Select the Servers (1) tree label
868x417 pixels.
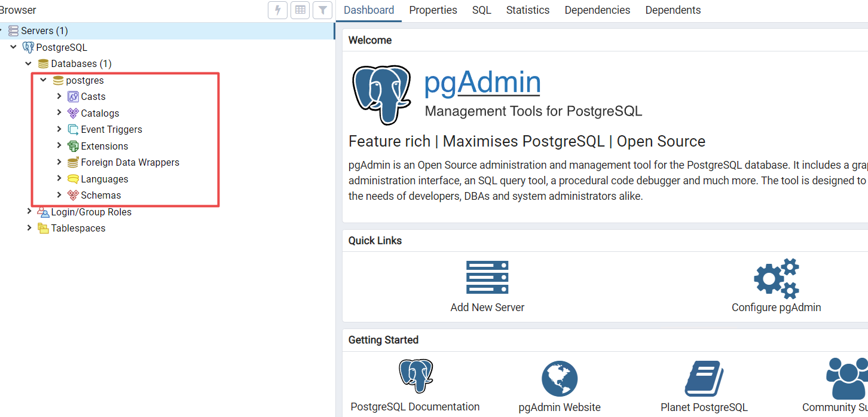pos(44,31)
